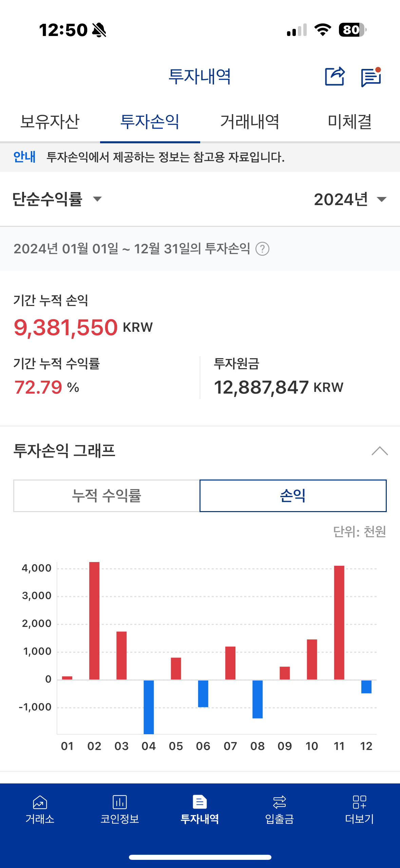Viewport: 400px width, 868px height.
Task: Tap the February red profit bar
Action: tap(94, 621)
